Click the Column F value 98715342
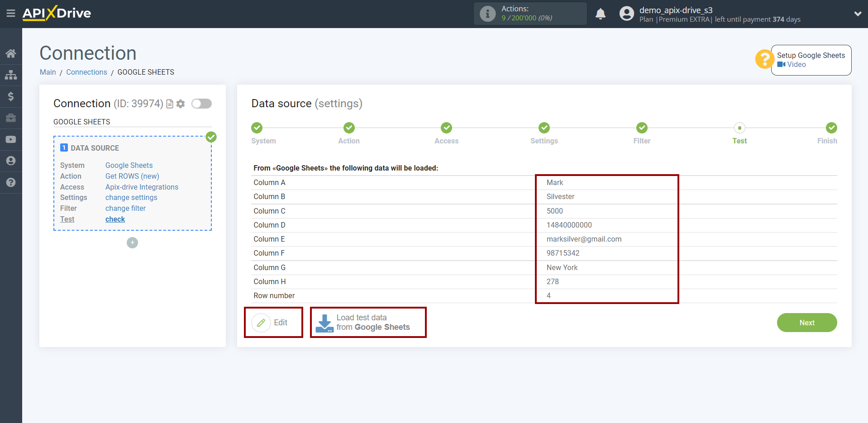 (x=563, y=253)
